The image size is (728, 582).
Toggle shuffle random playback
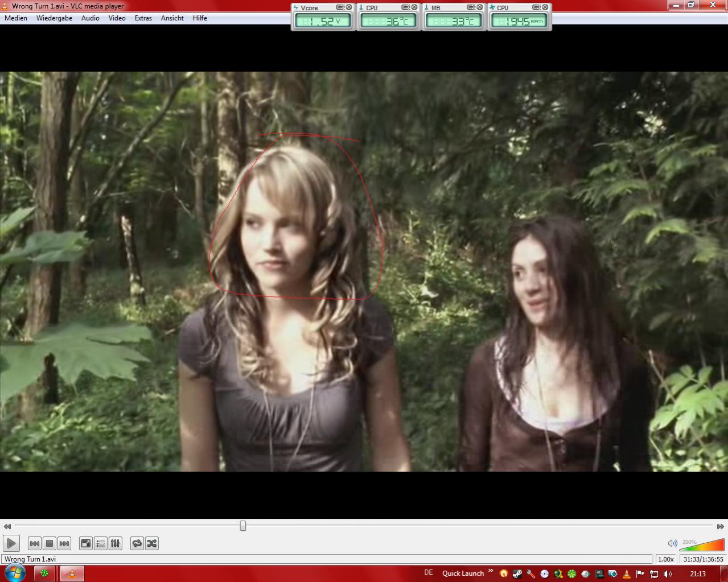click(152, 543)
